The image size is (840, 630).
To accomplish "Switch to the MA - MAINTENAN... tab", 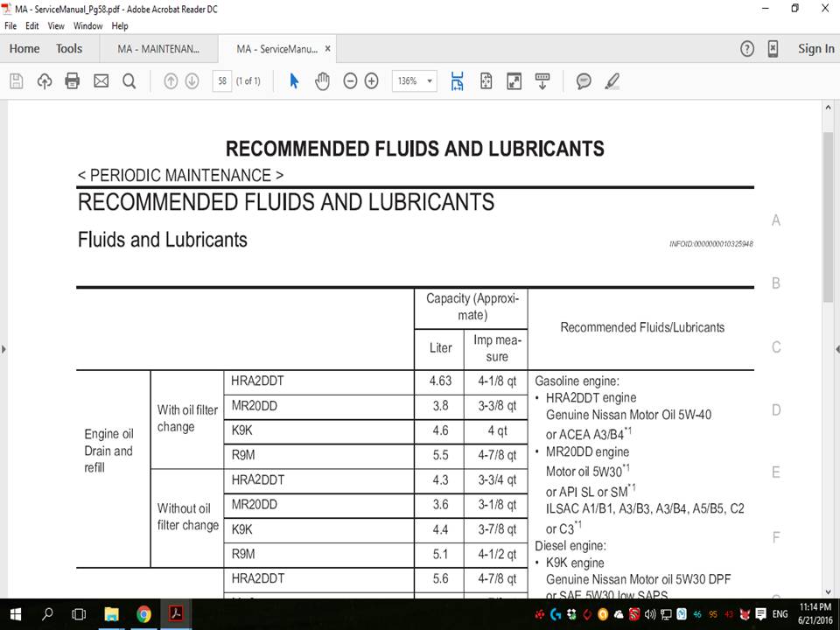I will coord(158,49).
